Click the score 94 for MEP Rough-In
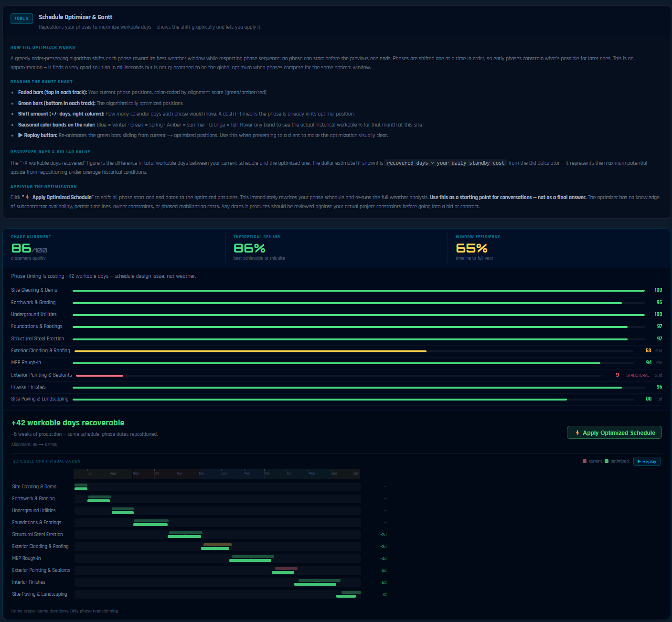The height and width of the screenshot is (622, 672). click(x=649, y=362)
